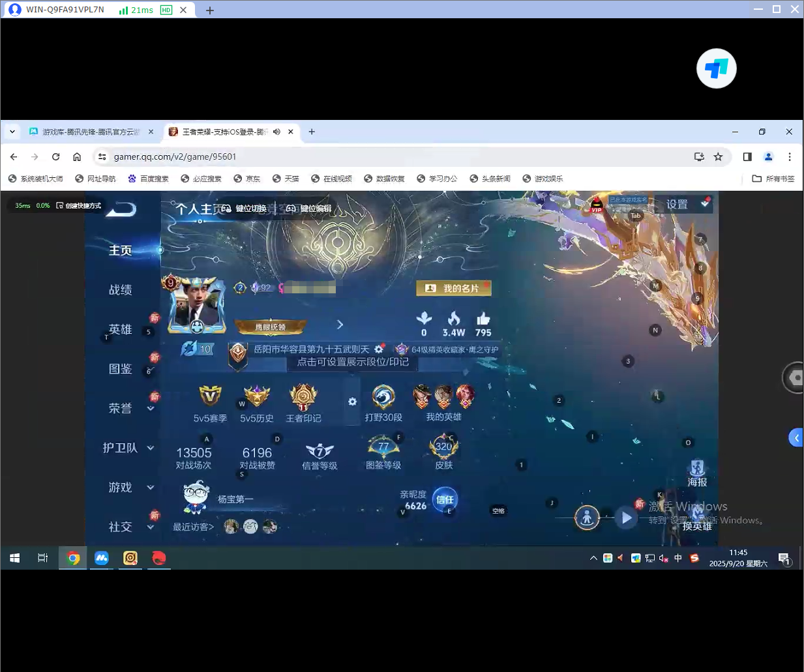The image size is (804, 672).
Task: Expand the 护卫队 sidebar section
Action: pyautogui.click(x=151, y=448)
